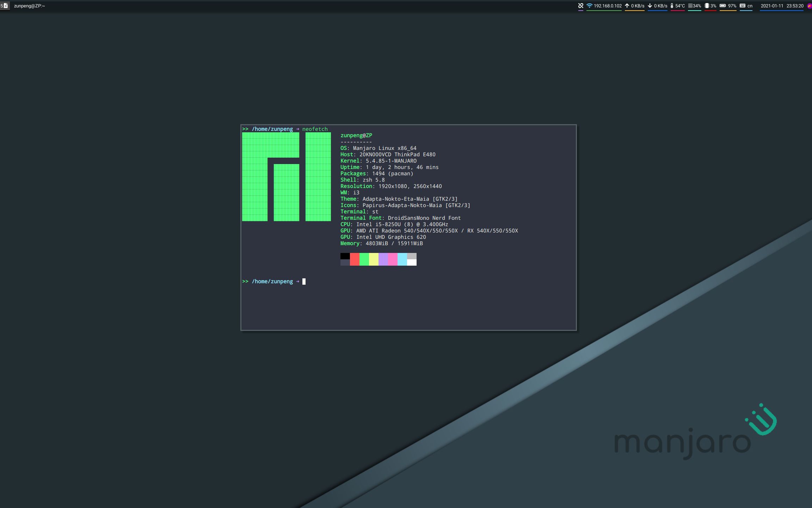Click the window title zunpeng@ZP:~ in bar
The height and width of the screenshot is (508, 812).
(30, 6)
